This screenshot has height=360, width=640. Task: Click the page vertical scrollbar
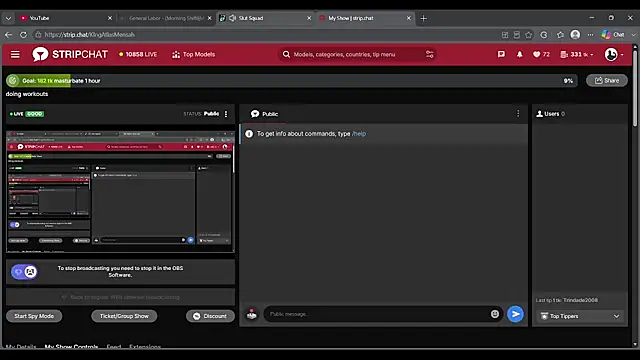tap(635, 88)
